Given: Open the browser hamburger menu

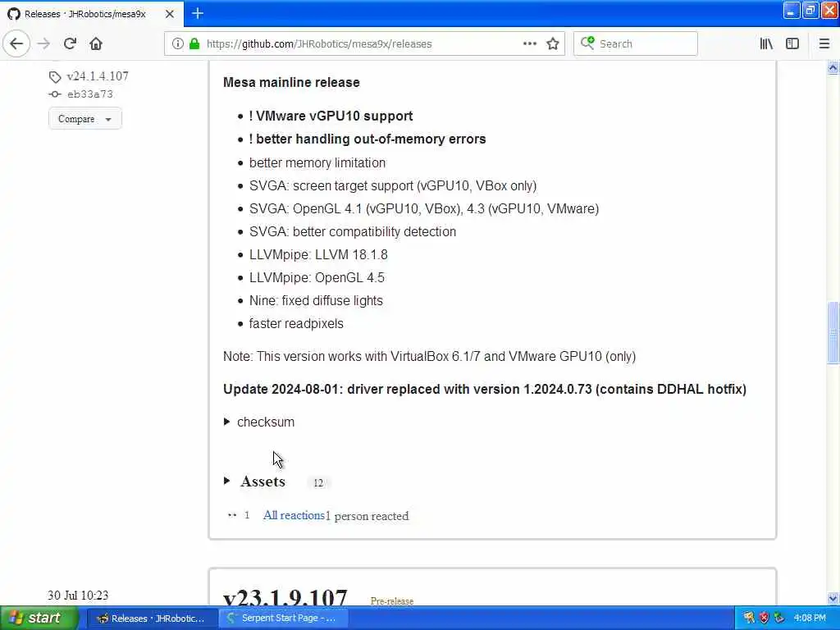Looking at the screenshot, I should tap(824, 43).
